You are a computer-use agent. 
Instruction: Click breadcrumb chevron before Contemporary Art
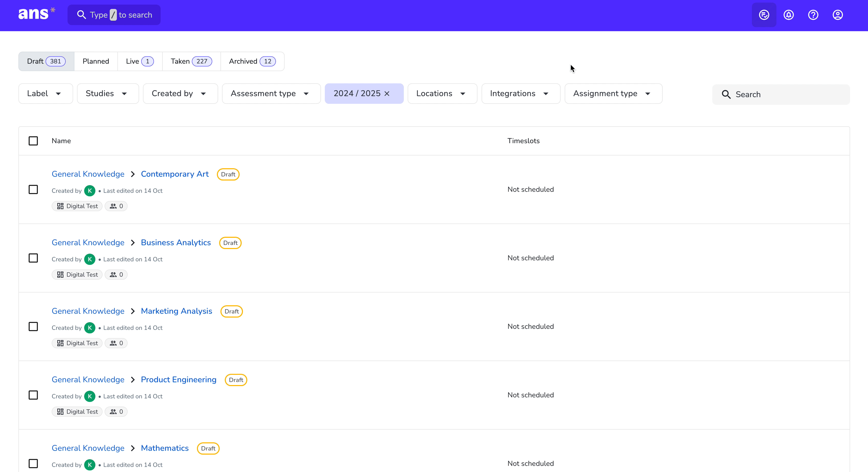tap(133, 174)
